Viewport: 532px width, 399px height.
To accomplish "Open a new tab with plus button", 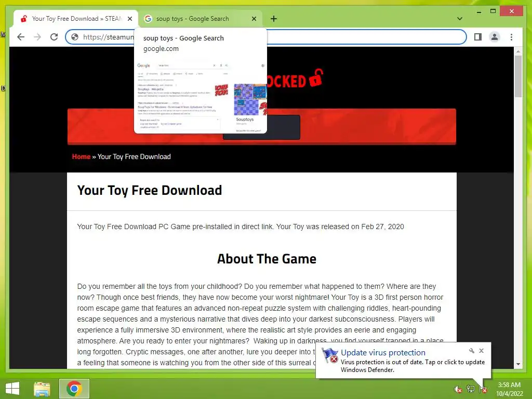I will coord(274,19).
